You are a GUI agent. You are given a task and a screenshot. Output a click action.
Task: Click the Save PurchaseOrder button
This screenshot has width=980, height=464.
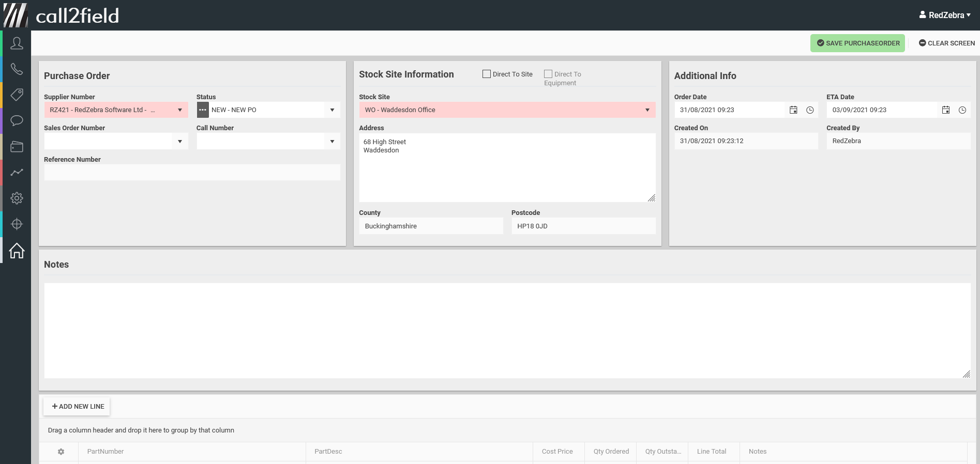(857, 43)
